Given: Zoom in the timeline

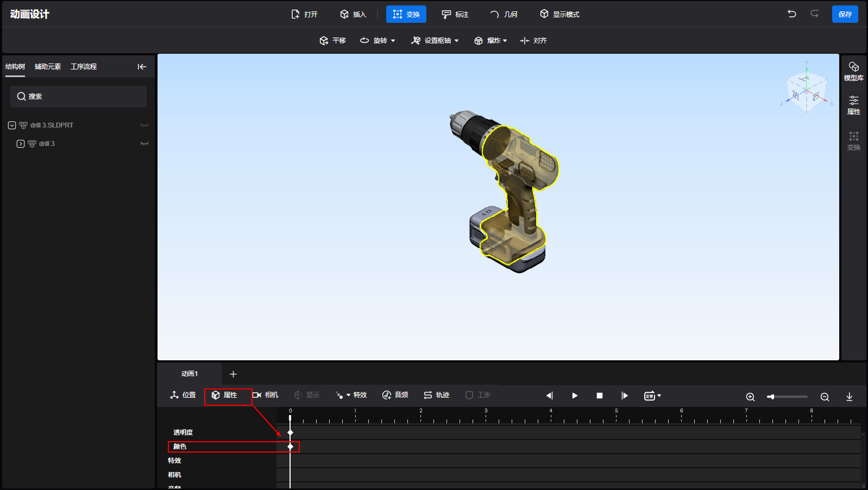Looking at the screenshot, I should pyautogui.click(x=751, y=397).
